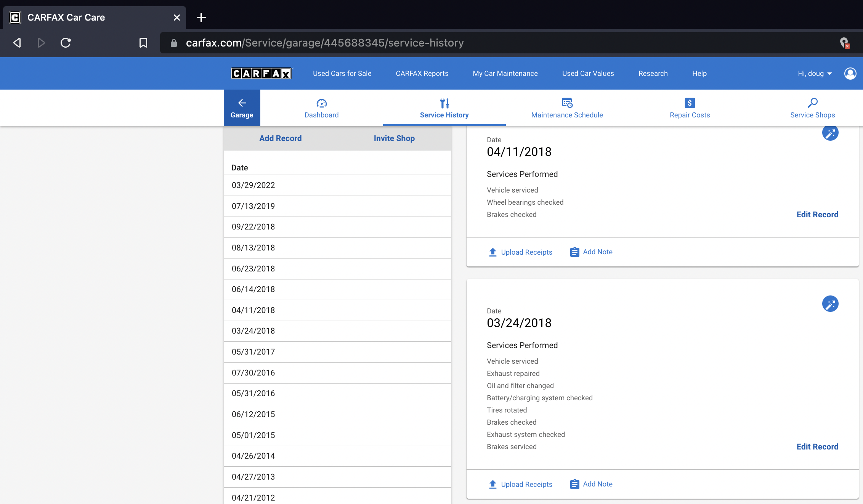
Task: Click the Date column header
Action: (239, 168)
